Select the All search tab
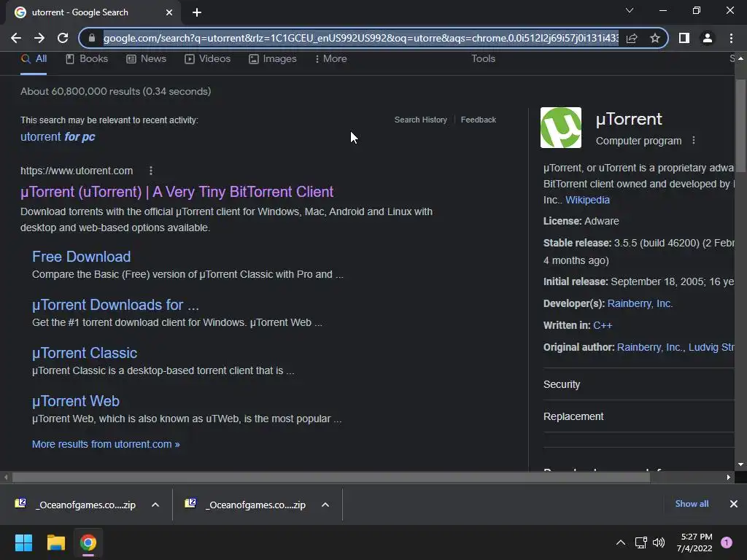Image resolution: width=747 pixels, height=560 pixels. (x=34, y=59)
